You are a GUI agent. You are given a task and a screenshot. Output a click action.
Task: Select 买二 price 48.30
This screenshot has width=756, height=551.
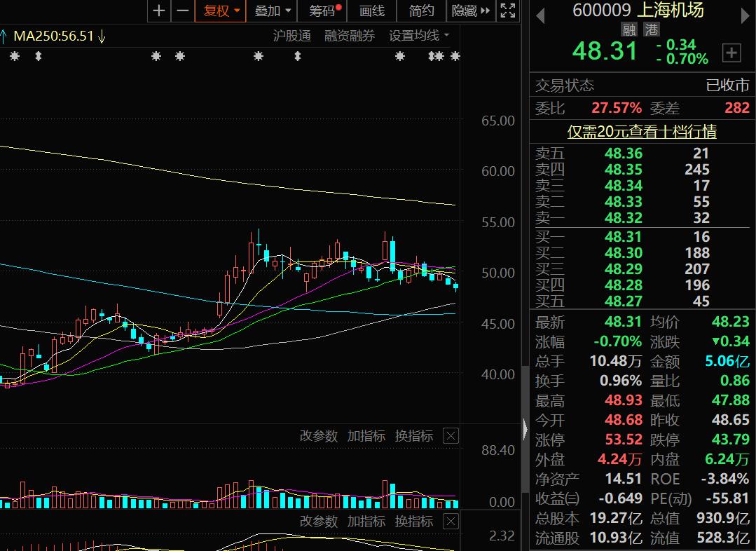(624, 253)
